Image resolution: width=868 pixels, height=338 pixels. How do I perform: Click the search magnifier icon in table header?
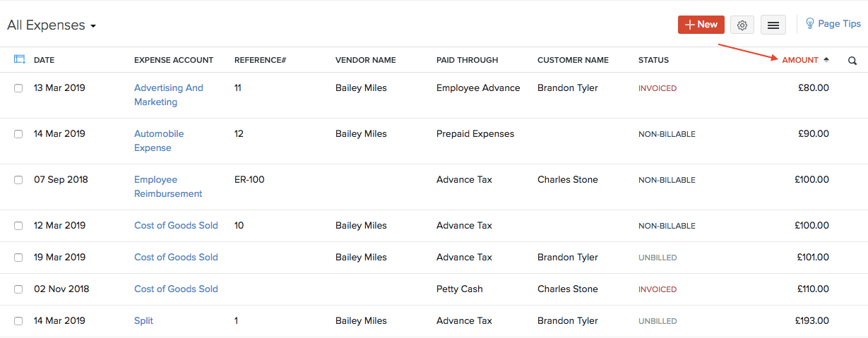tap(852, 61)
